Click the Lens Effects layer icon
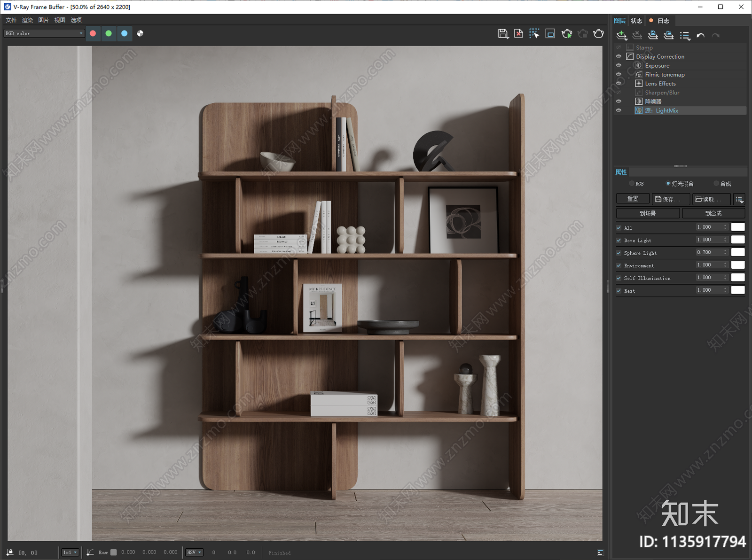The width and height of the screenshot is (752, 560). [639, 83]
